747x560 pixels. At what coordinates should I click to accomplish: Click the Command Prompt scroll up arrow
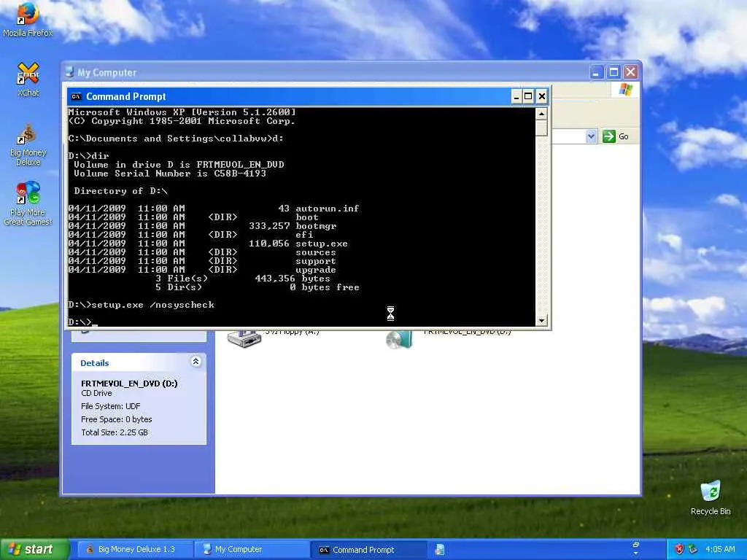point(541,114)
